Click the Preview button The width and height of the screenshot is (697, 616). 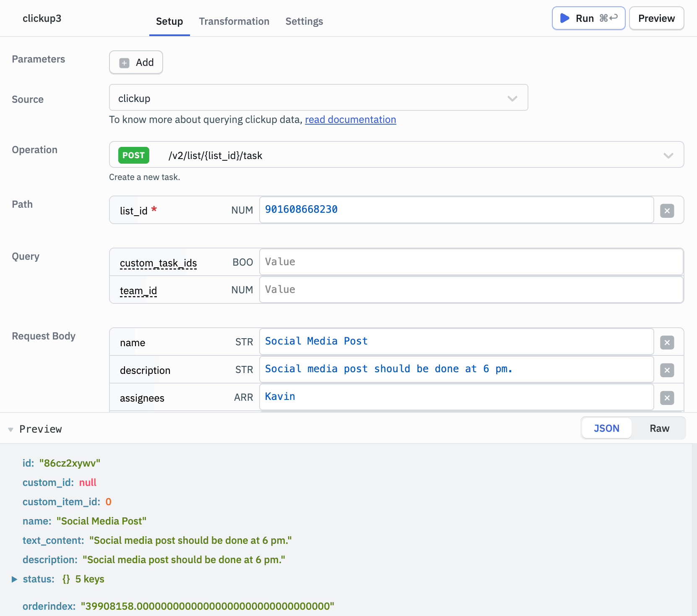656,18
